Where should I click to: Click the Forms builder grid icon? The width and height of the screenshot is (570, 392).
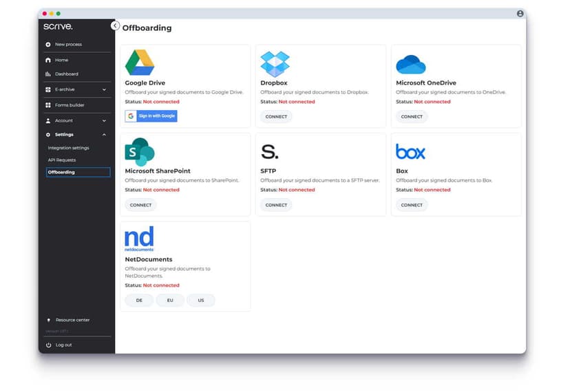point(48,105)
